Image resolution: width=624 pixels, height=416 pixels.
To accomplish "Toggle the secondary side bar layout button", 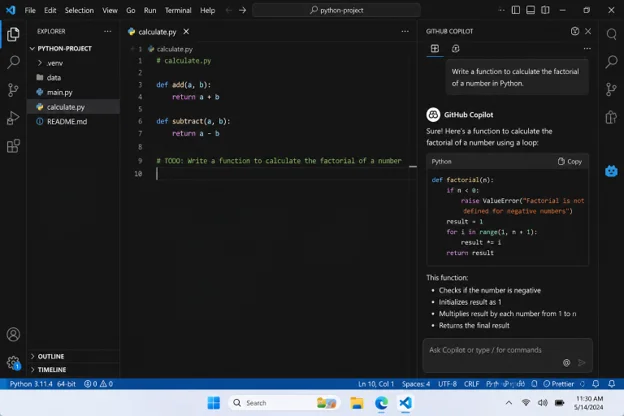I will click(545, 10).
